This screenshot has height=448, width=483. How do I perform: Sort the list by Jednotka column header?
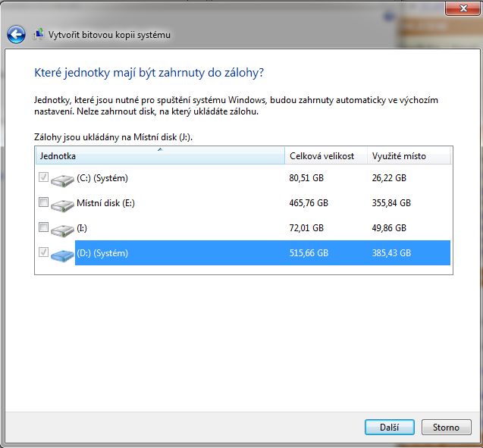(x=160, y=156)
